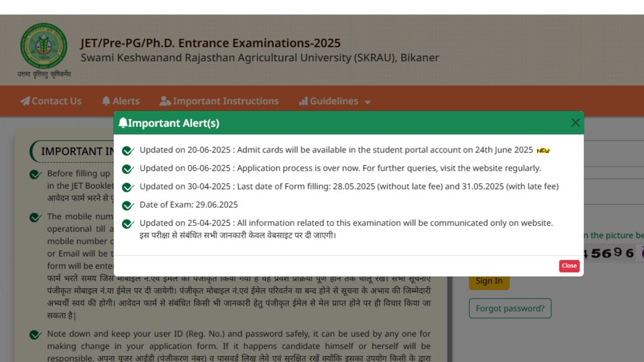Click the check icon beside Date of Exam
644x362 pixels.
pyautogui.click(x=127, y=206)
